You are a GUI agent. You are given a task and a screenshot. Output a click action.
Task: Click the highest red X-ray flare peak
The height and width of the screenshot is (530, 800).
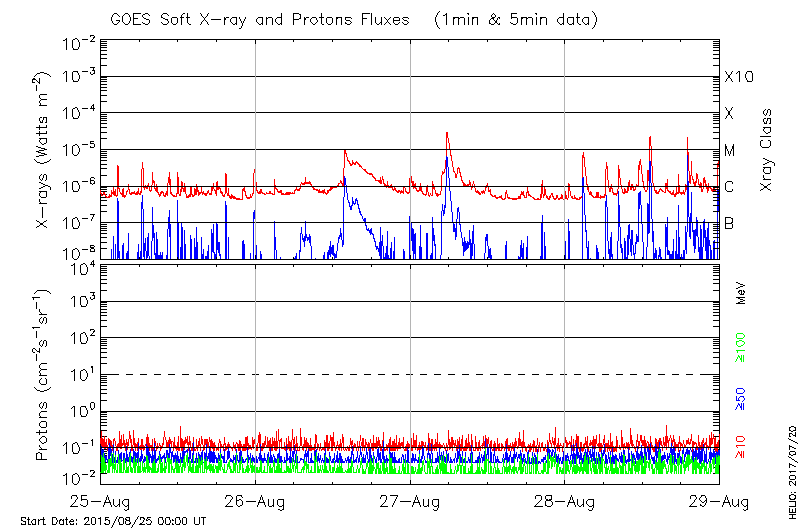coord(446,134)
